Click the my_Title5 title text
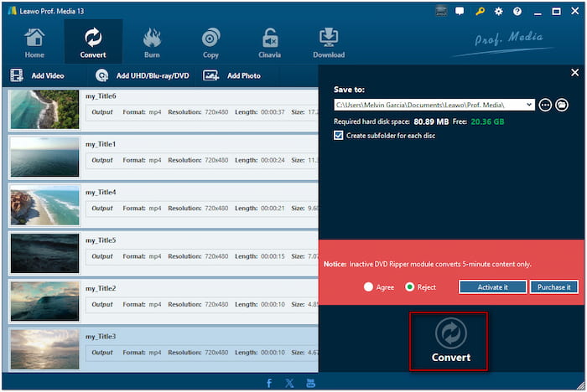Image resolution: width=587 pixels, height=392 pixels. pyautogui.click(x=101, y=240)
